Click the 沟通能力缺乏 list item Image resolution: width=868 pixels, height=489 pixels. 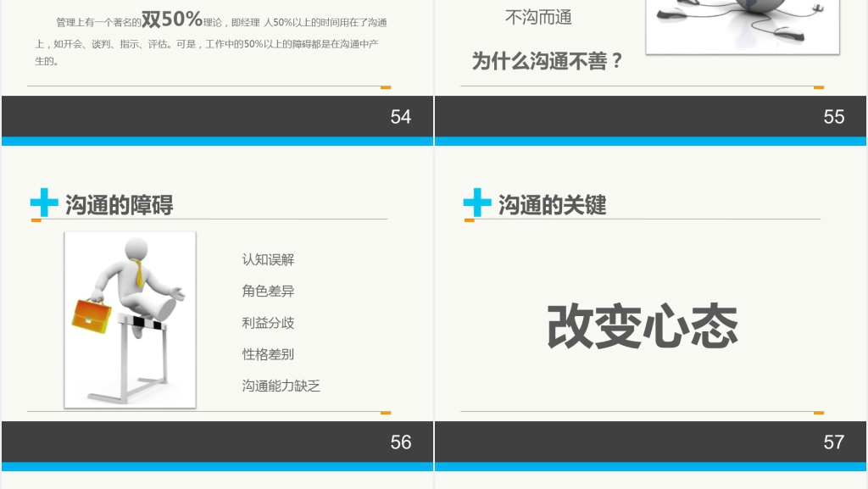click(281, 386)
